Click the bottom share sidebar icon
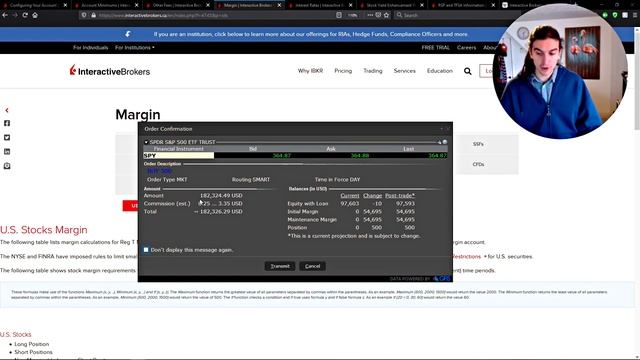640x360 pixels. coord(7,166)
